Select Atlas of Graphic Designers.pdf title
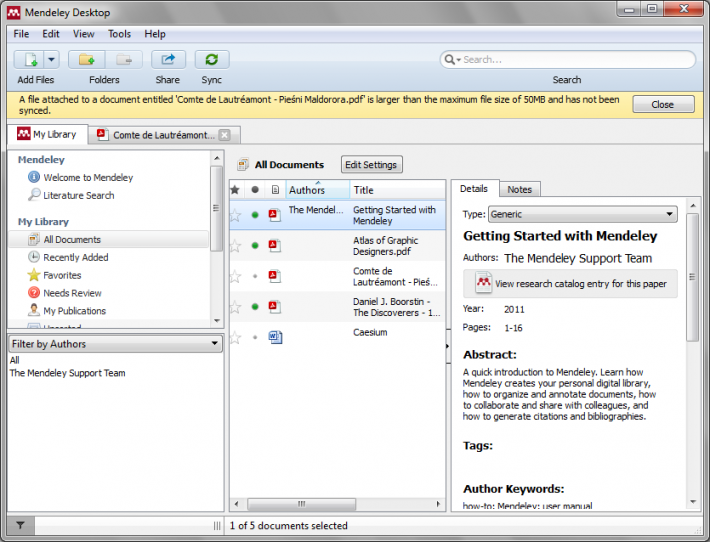Image resolution: width=710 pixels, height=542 pixels. pyautogui.click(x=385, y=246)
